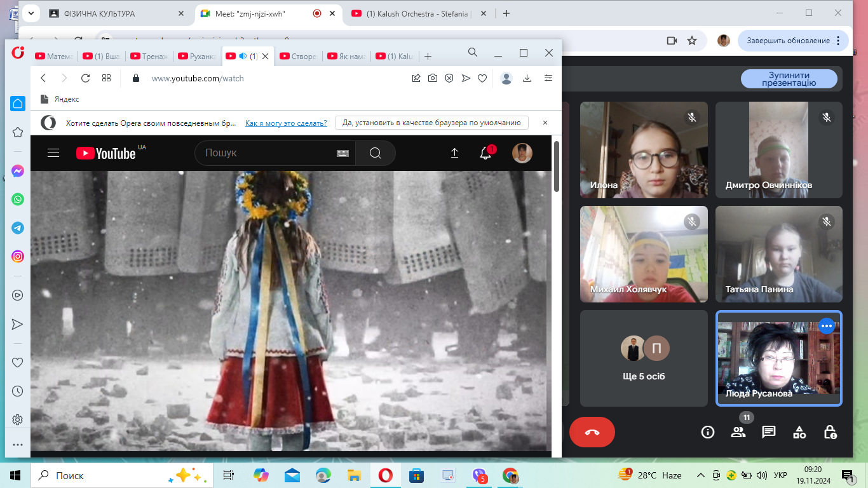Open the YouTube account avatar
868x488 pixels.
click(x=522, y=153)
